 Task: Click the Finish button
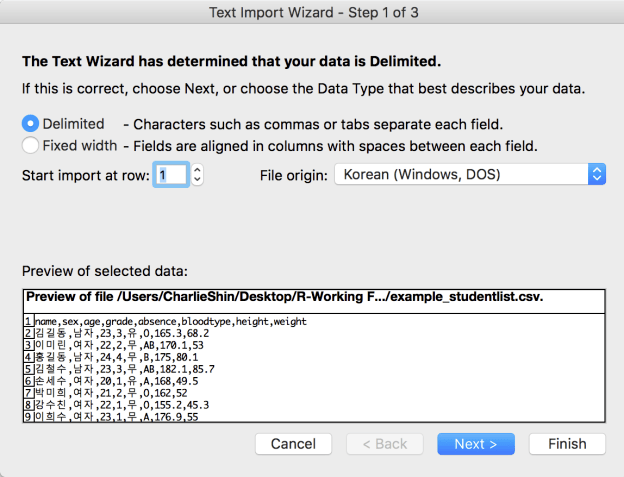point(567,444)
